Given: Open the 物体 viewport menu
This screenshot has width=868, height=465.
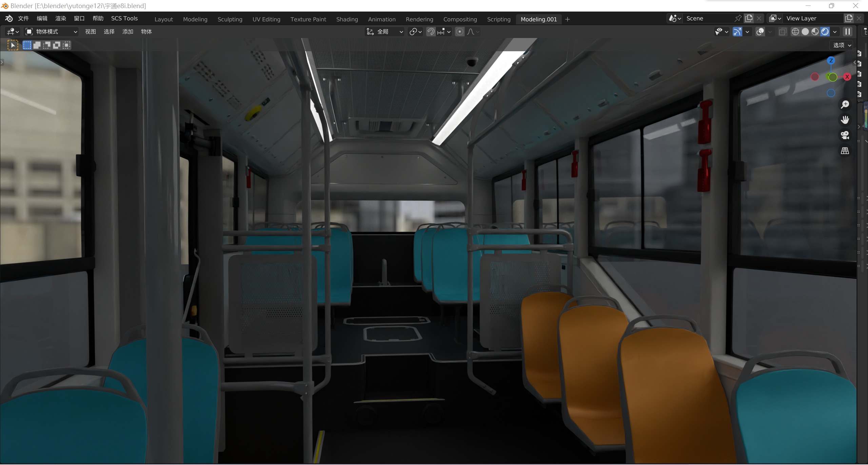Looking at the screenshot, I should click(x=146, y=32).
